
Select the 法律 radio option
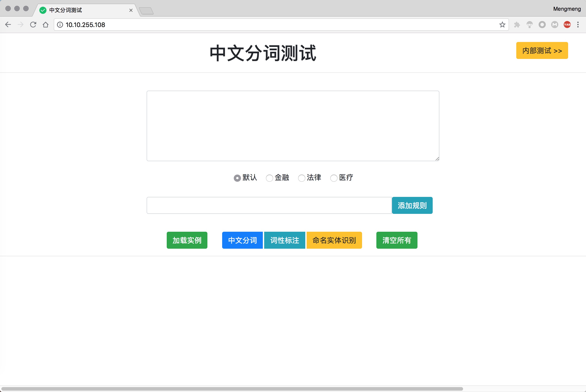pos(301,178)
